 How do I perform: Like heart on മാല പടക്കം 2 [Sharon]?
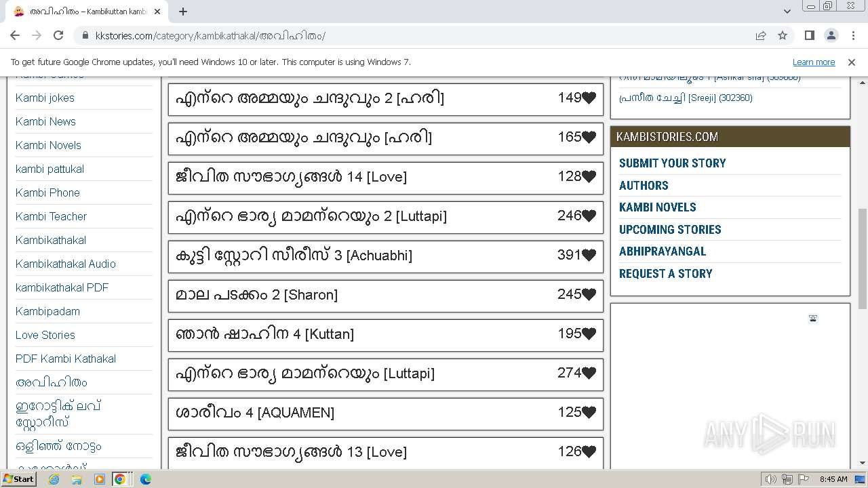coord(589,294)
